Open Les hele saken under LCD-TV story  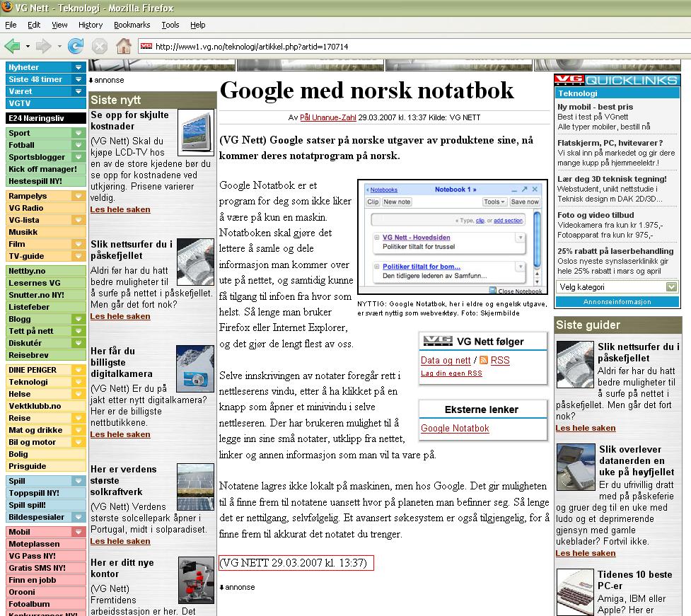coord(120,209)
